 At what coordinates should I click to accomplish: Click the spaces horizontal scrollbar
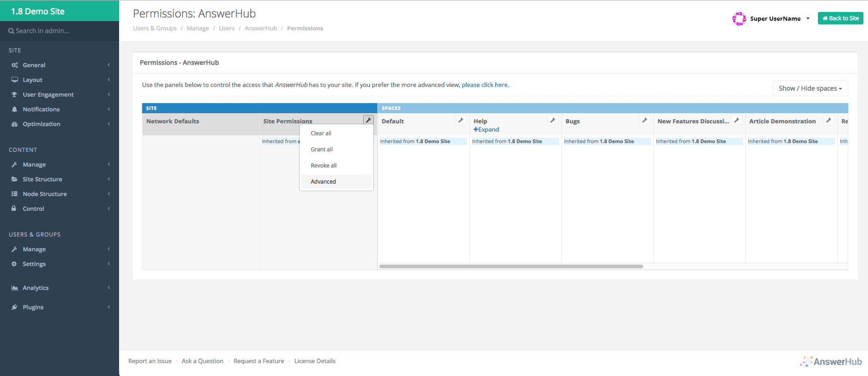pyautogui.click(x=511, y=266)
